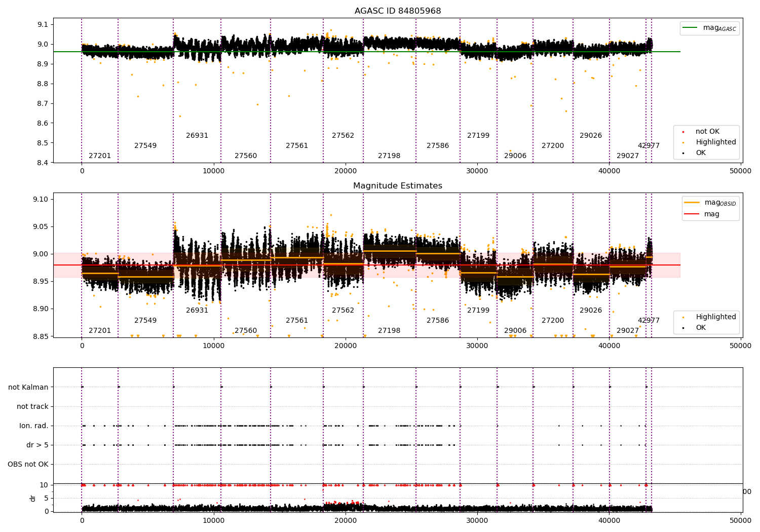Select 'Highlighted' legend entry in the top plot

(x=716, y=142)
